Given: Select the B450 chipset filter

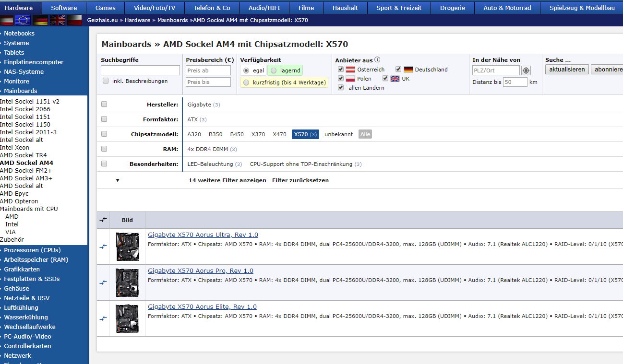Looking at the screenshot, I should click(237, 134).
